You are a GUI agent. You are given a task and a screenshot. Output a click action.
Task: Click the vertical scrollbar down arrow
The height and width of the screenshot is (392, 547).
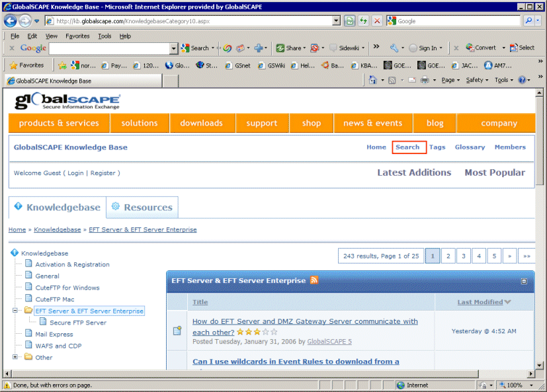[x=539, y=366]
